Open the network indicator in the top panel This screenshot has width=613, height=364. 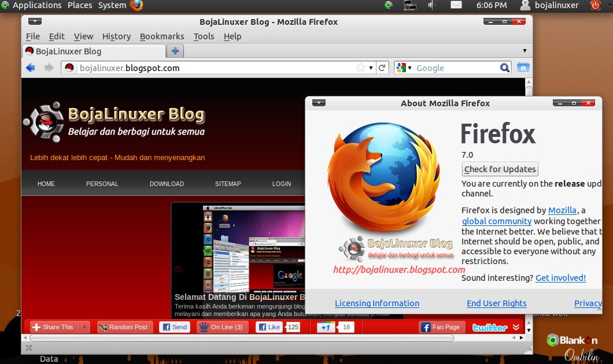[x=409, y=5]
